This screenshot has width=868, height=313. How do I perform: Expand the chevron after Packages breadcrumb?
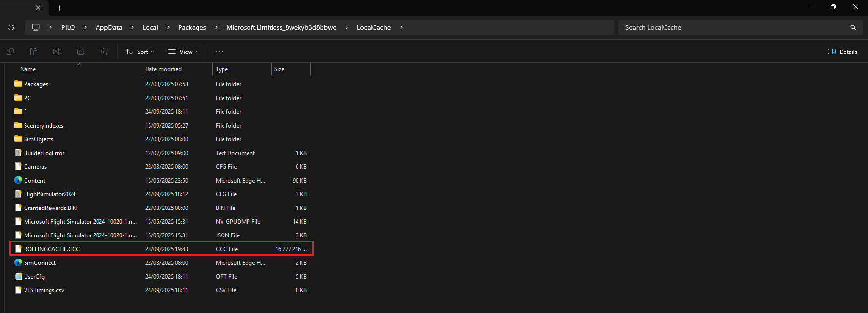click(216, 27)
